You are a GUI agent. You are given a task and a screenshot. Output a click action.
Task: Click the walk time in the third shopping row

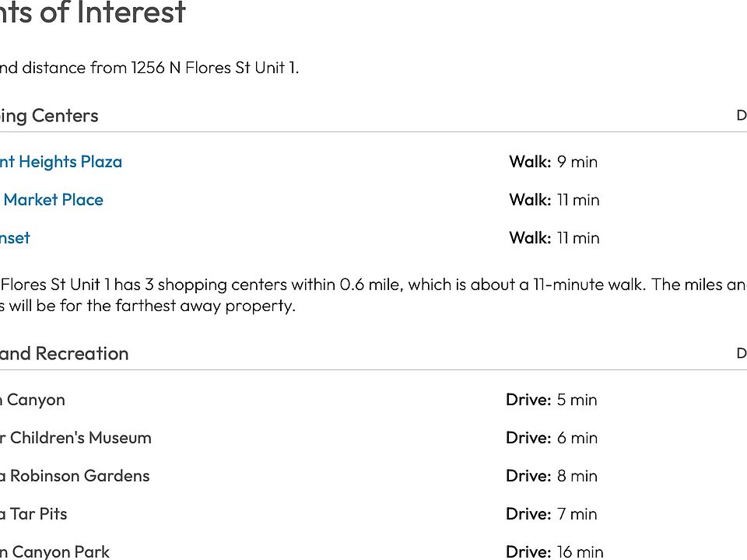coord(554,238)
